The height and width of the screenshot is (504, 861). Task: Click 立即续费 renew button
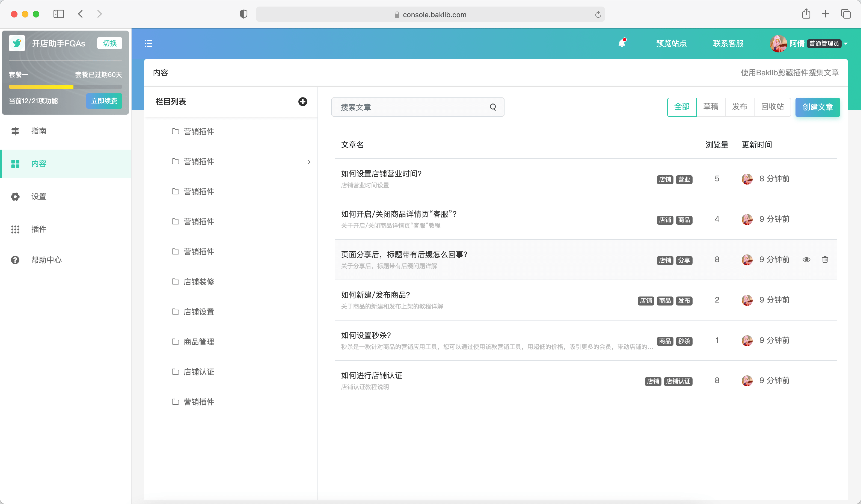tap(104, 101)
